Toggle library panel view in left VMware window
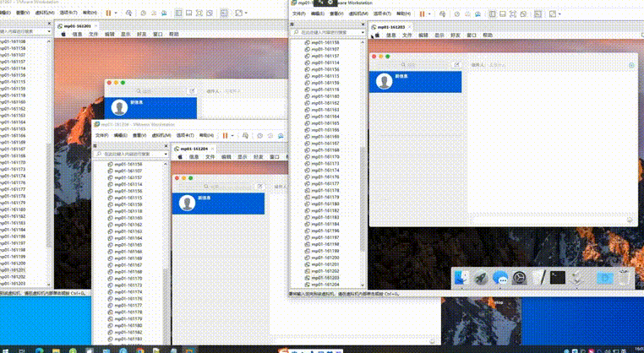The height and width of the screenshot is (353, 644). [178, 14]
